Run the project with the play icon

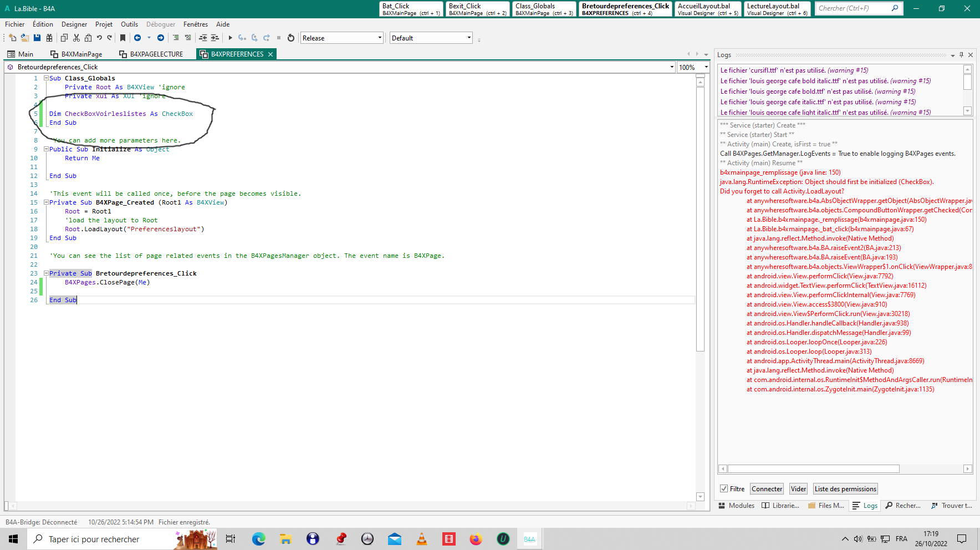tap(230, 38)
